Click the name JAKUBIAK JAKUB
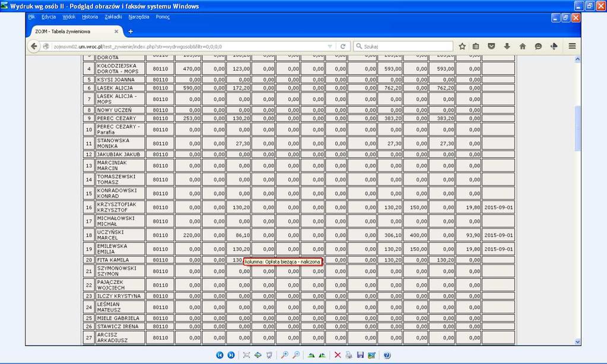The width and height of the screenshot is (607, 364). pyautogui.click(x=118, y=154)
